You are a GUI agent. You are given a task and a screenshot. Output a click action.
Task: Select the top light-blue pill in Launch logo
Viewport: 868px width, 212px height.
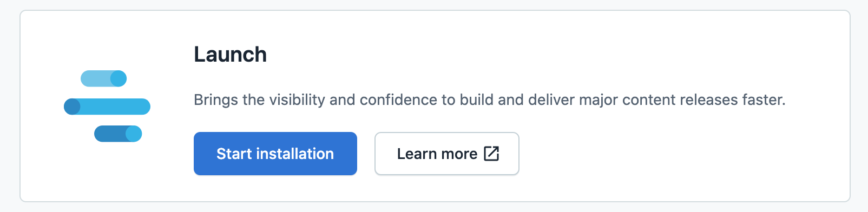pos(103,78)
